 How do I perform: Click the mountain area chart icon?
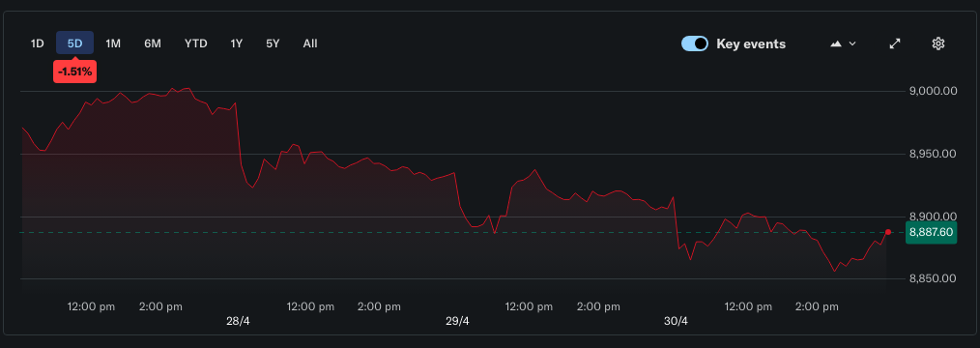tap(836, 43)
